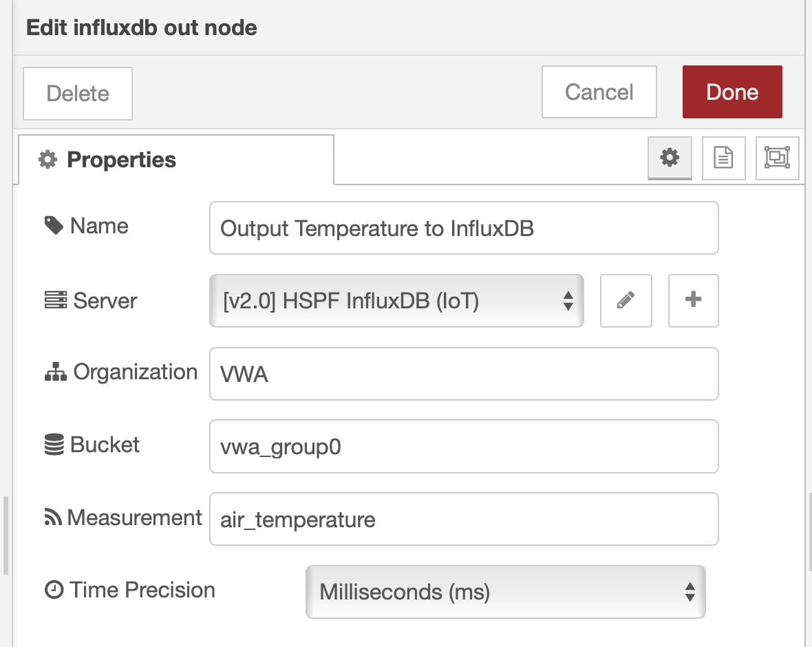Edit the server configuration via the pencil icon
Viewport: 812px width, 647px height.
click(x=626, y=301)
